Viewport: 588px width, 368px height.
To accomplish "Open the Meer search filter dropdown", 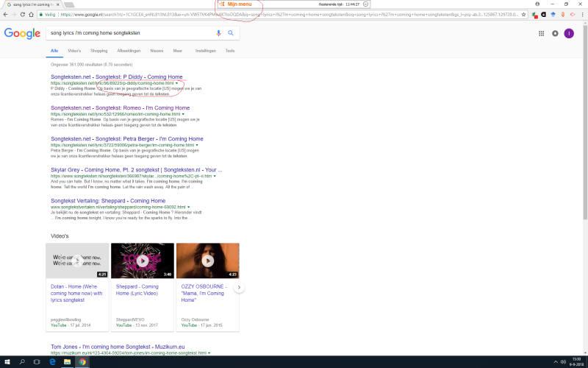I will (x=177, y=51).
